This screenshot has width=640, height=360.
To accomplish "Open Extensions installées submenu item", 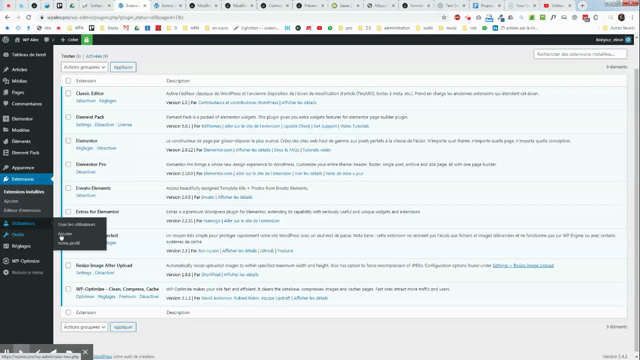I will click(24, 192).
